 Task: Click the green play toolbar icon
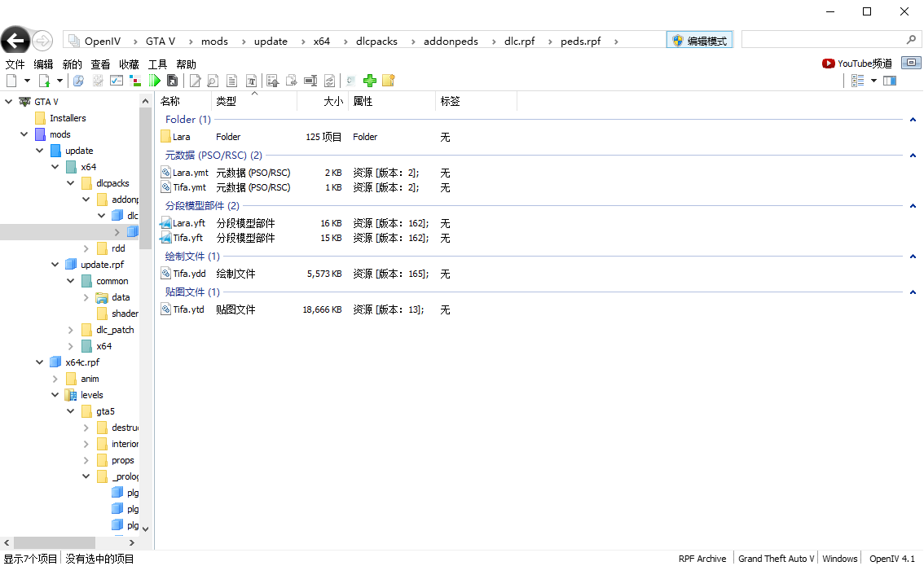coord(155,80)
